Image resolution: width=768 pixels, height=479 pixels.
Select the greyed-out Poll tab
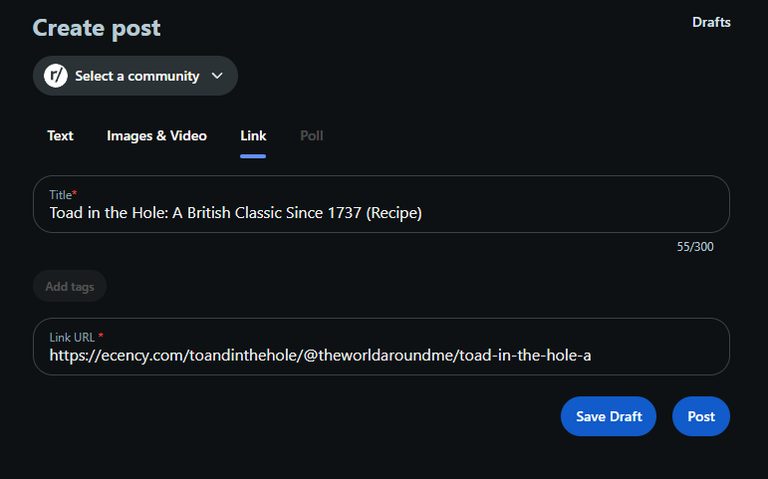coord(312,136)
